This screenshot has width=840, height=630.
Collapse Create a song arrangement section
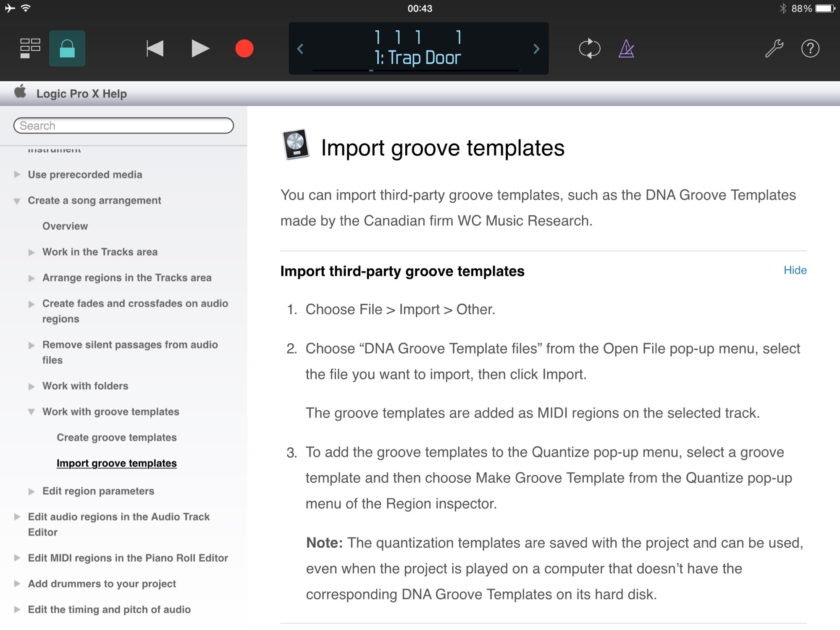(17, 201)
